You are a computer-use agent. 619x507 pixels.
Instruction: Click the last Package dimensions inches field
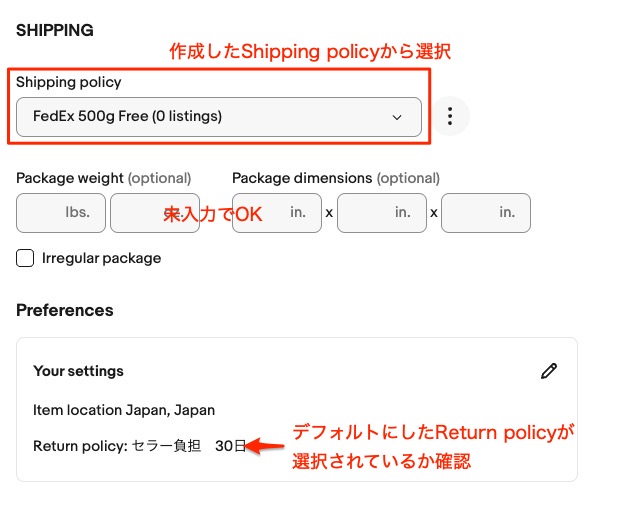(x=486, y=213)
